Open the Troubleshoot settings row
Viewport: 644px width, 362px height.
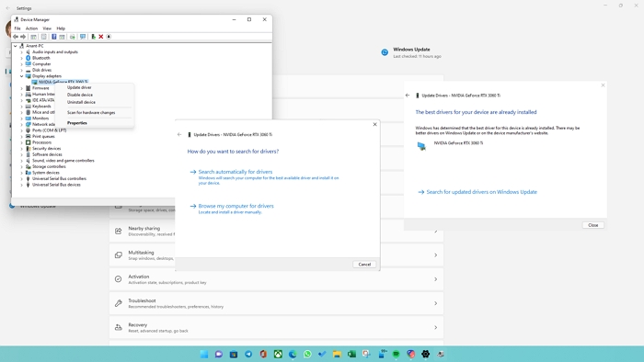(276, 303)
